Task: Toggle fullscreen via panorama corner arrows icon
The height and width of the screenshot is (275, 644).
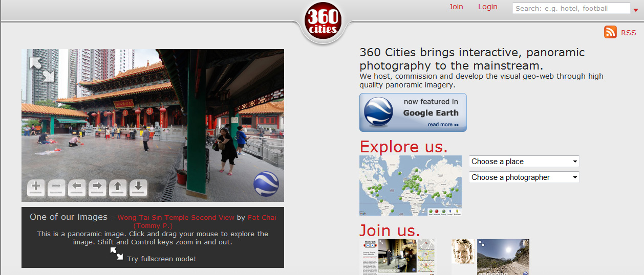Action: point(41,69)
